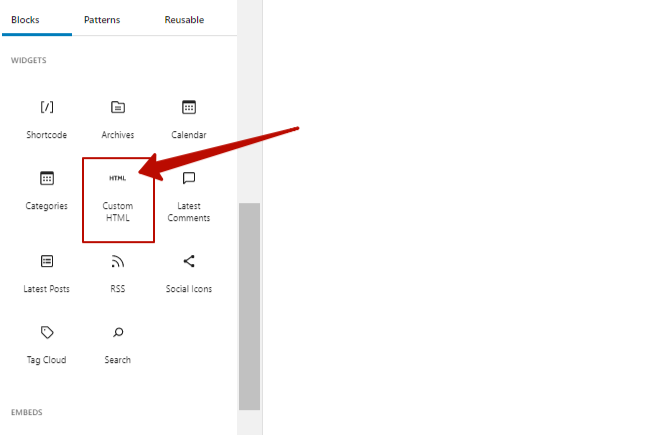Click the EMBEDS section heading
Image resolution: width=645 pixels, height=442 pixels.
click(27, 412)
